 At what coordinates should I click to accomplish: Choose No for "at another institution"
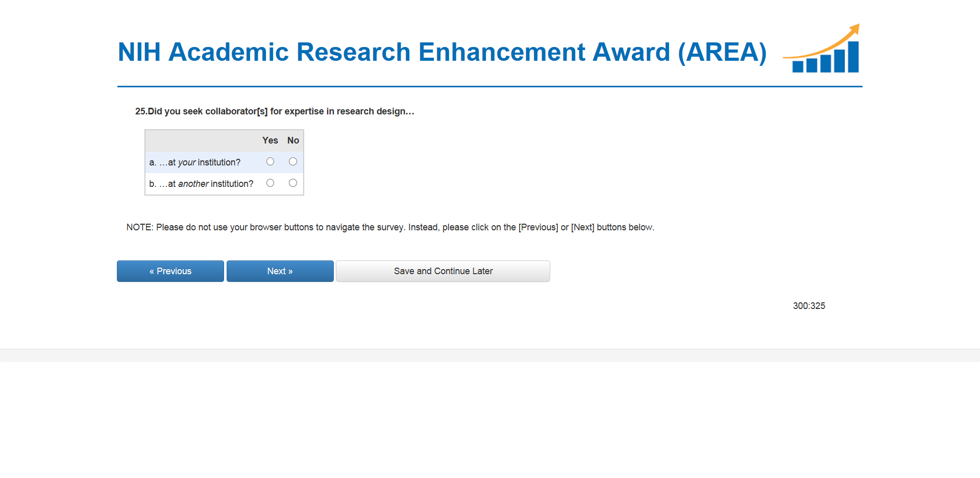coord(292,183)
